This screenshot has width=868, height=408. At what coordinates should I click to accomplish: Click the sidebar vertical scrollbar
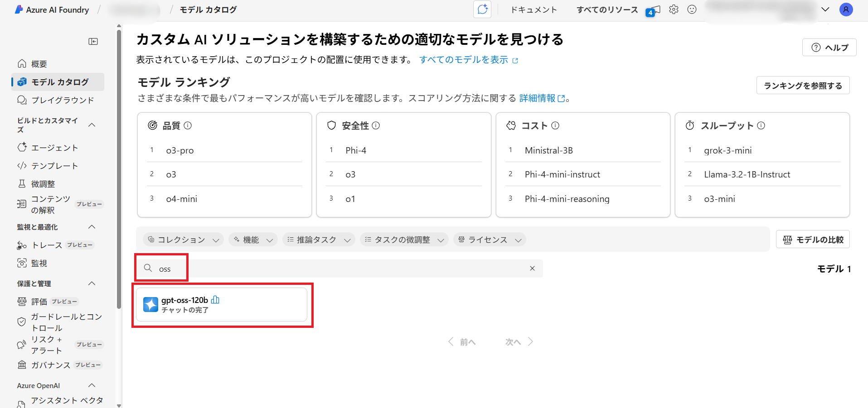(119, 170)
